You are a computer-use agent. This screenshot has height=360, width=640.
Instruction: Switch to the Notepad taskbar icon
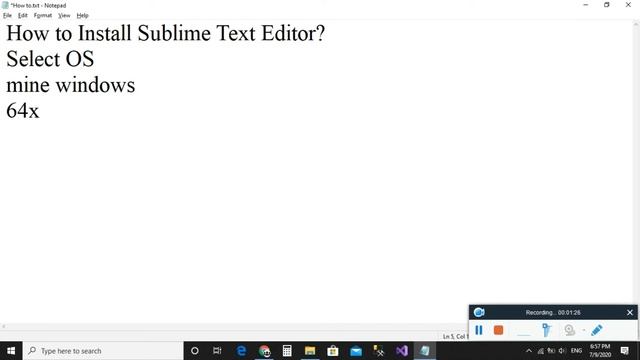pyautogui.click(x=425, y=351)
